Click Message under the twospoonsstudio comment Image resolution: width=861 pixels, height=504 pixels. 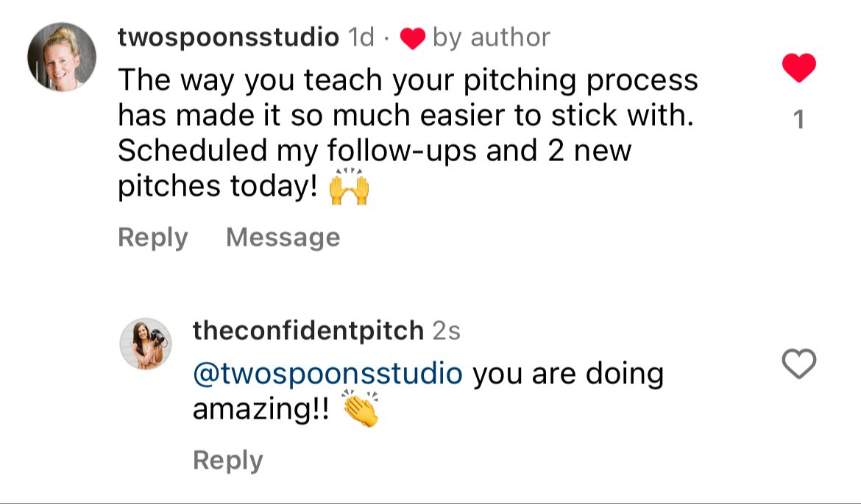(x=283, y=238)
